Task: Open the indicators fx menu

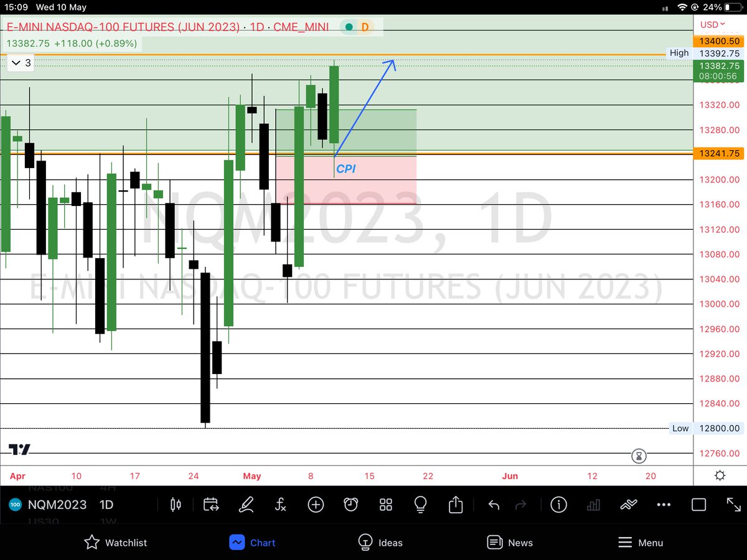Action: (x=281, y=505)
